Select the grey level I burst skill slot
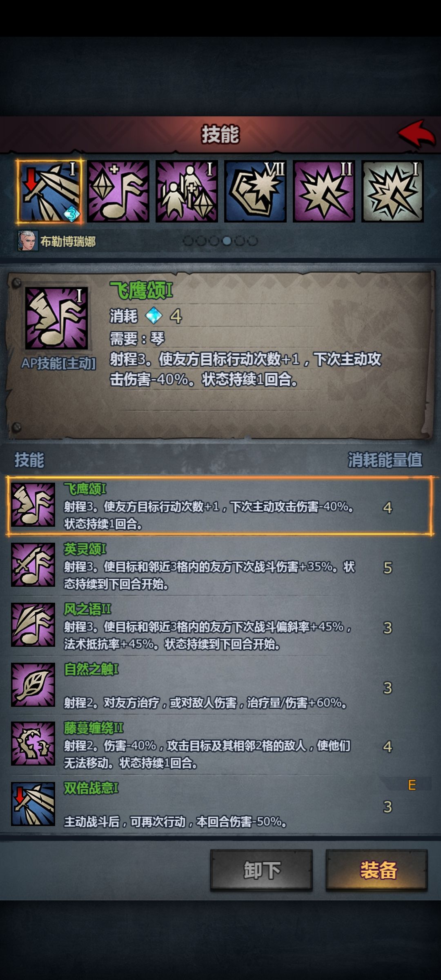Screen dimensions: 441x980 point(392,192)
